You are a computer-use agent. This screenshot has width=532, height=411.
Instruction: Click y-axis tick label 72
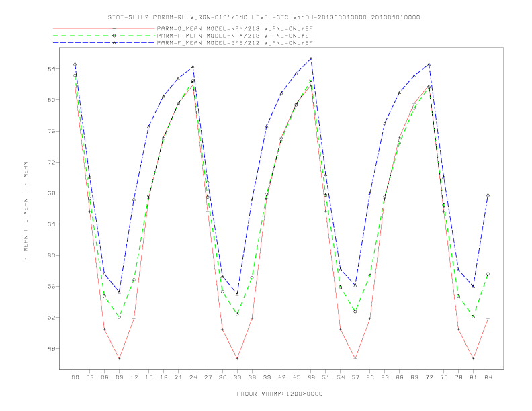click(51, 162)
